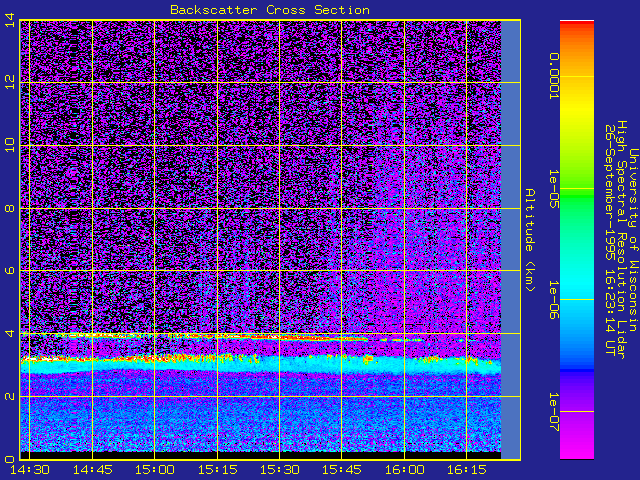The width and height of the screenshot is (640, 480).
Task: Select the 15:15 time axis label
Action: pyautogui.click(x=217, y=470)
